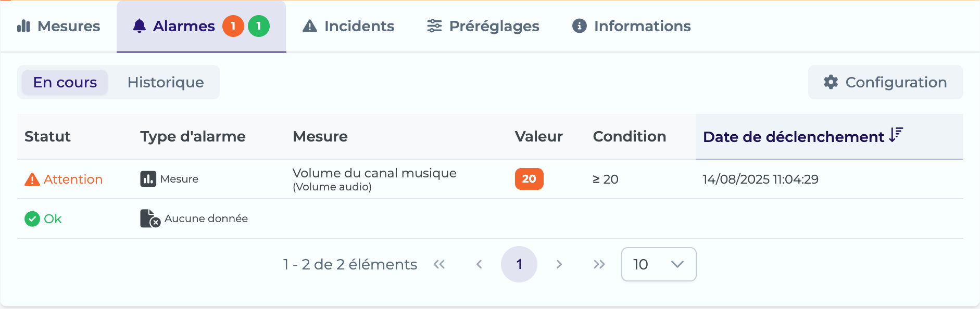Click the orange alarm count badge
Screen dimensions: 980x309
[233, 26]
